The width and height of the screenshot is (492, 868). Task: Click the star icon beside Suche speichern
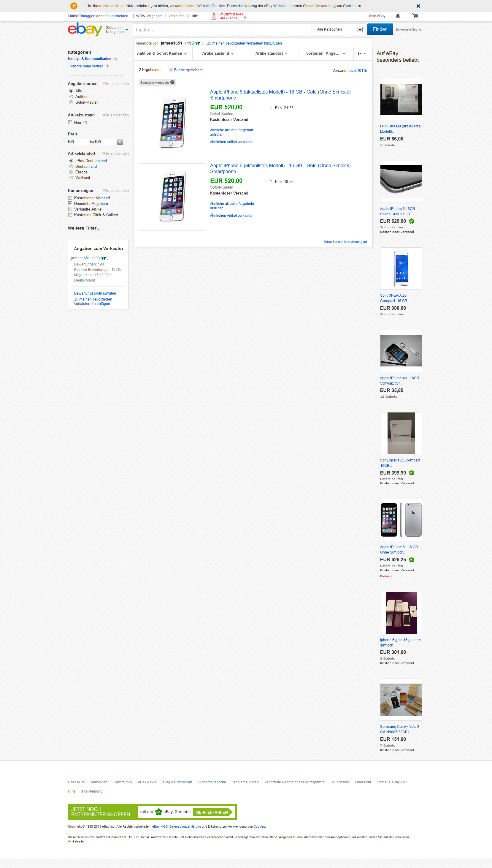click(x=171, y=70)
